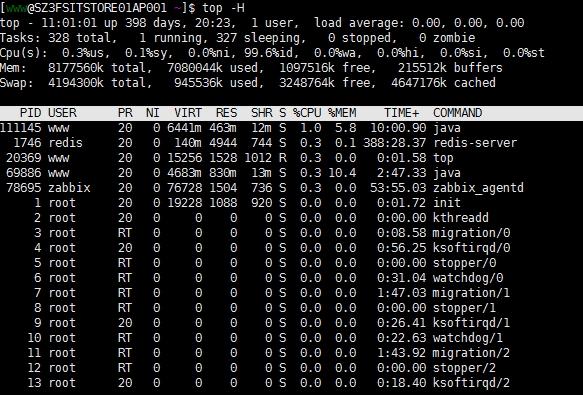Click the 'R' state of top process

click(x=283, y=158)
